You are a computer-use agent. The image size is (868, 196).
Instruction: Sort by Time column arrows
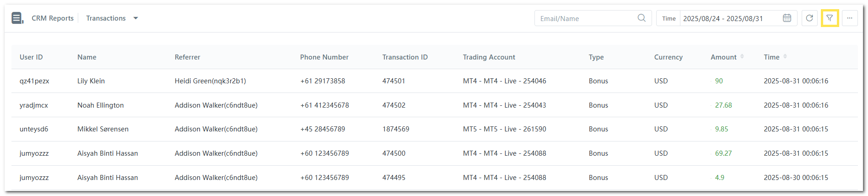[785, 57]
